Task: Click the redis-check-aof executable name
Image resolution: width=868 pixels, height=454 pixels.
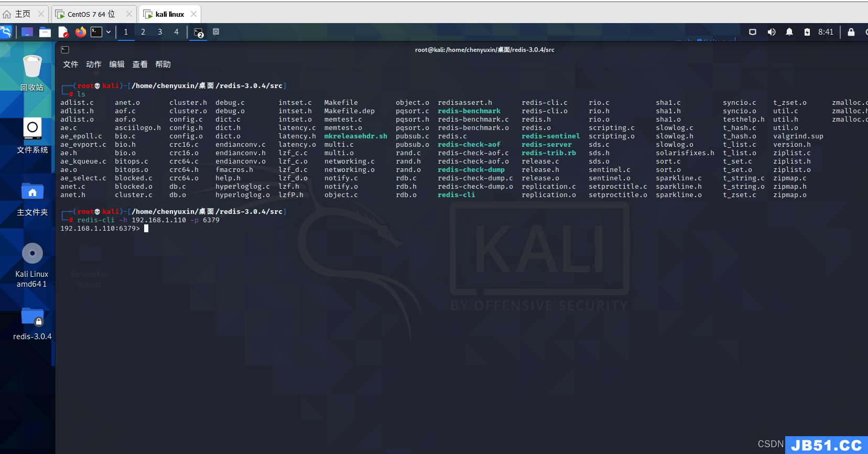Action: pyautogui.click(x=469, y=145)
